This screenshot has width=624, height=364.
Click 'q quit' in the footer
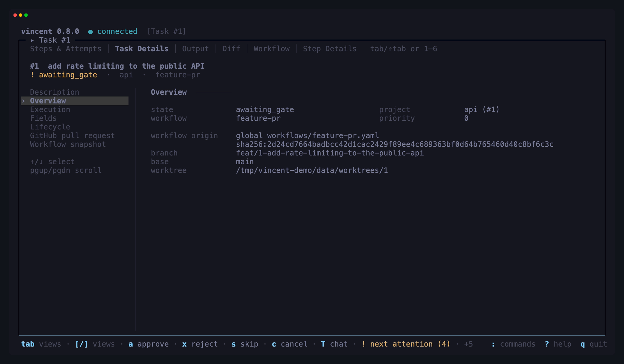click(594, 344)
